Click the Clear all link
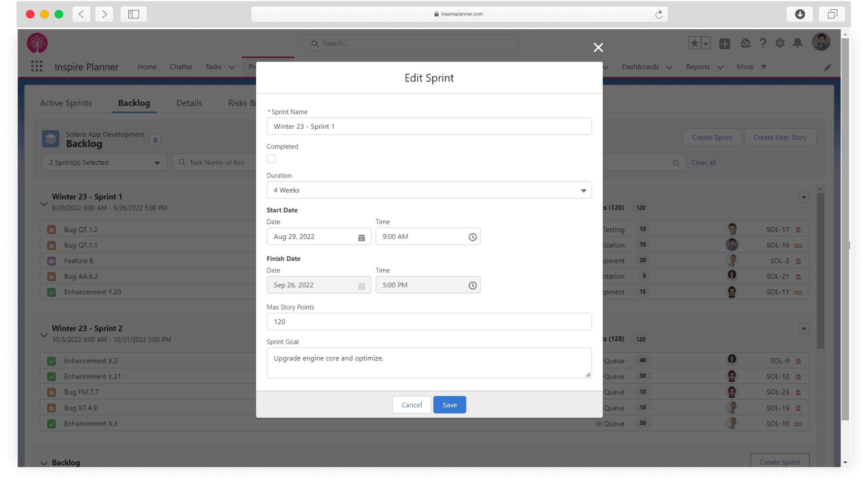The height and width of the screenshot is (498, 868). [x=703, y=163]
